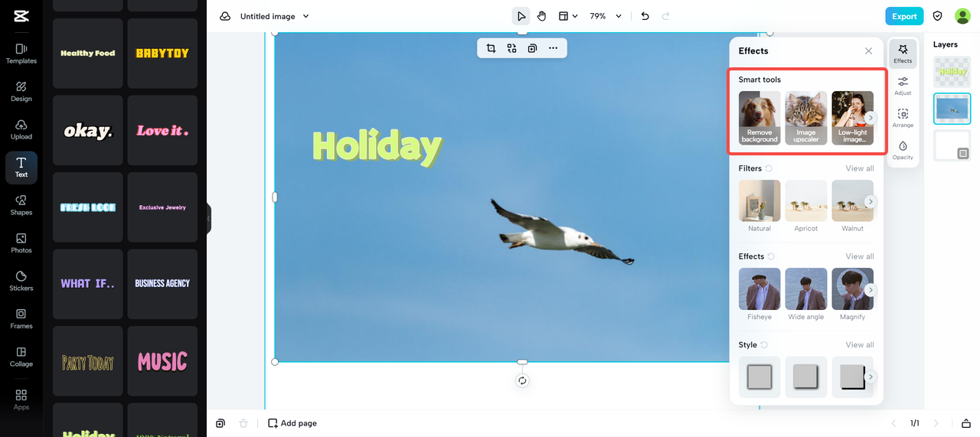Screen dimensions: 980x437
Task: Click the duplicate page icon at bottom left
Action: pyautogui.click(x=220, y=423)
